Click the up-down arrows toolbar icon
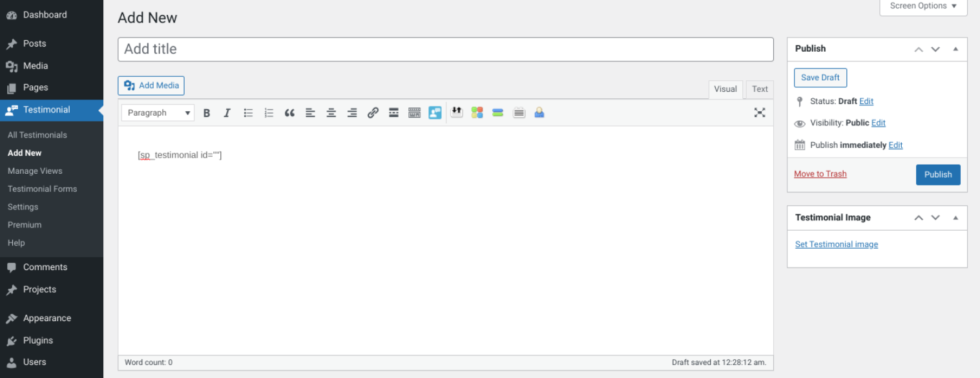The width and height of the screenshot is (980, 378). 457,112
